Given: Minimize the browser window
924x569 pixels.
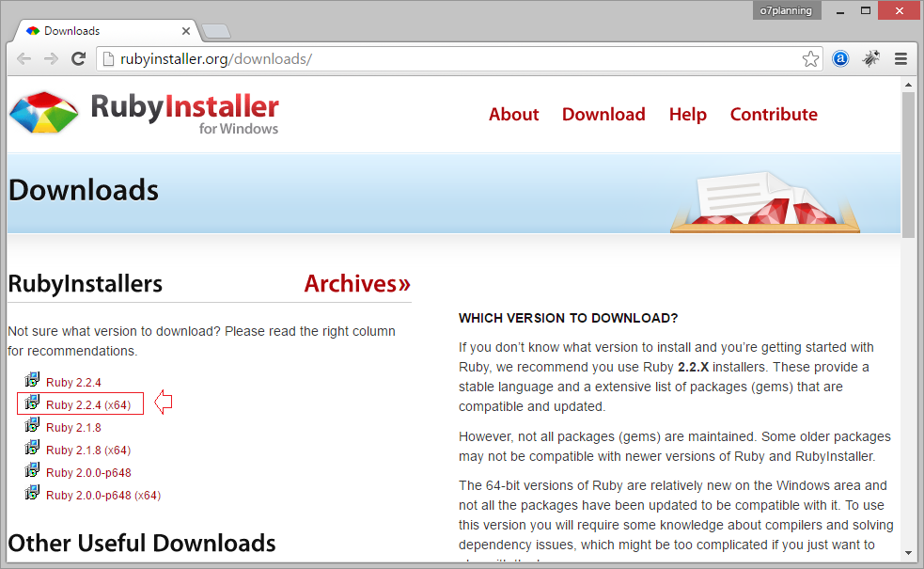Looking at the screenshot, I should (x=839, y=10).
